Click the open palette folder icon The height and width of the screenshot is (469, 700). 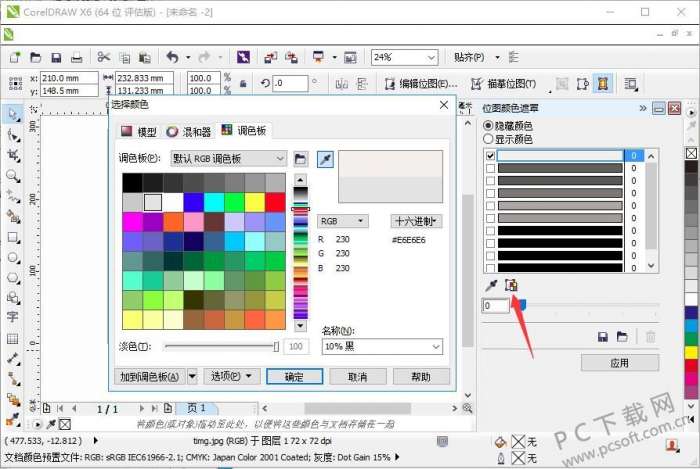300,159
